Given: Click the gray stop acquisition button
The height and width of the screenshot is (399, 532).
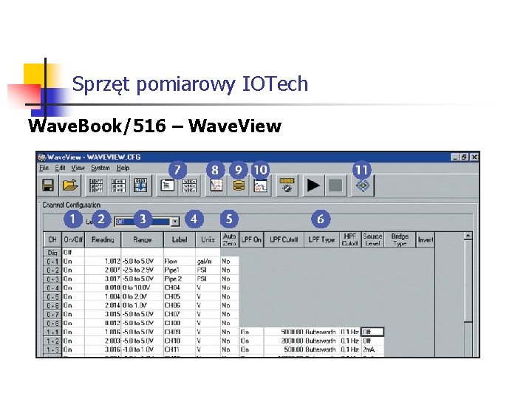Looking at the screenshot, I should pos(335,185).
